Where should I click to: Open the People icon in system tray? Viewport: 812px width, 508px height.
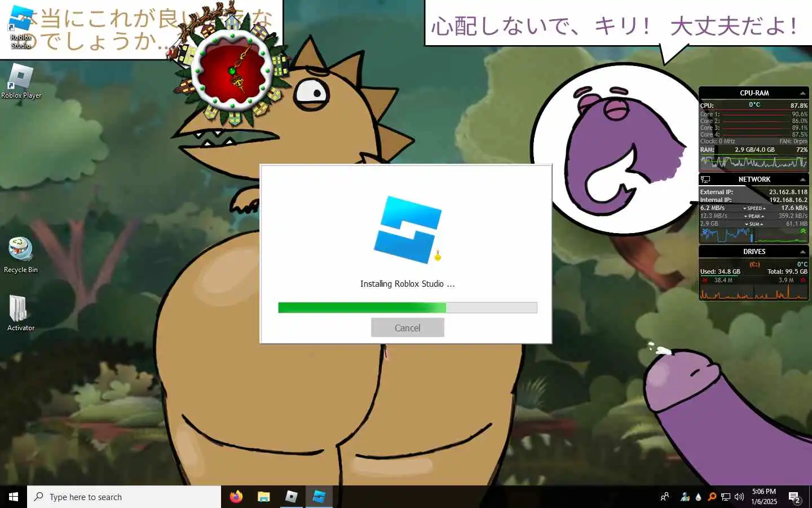tap(665, 497)
